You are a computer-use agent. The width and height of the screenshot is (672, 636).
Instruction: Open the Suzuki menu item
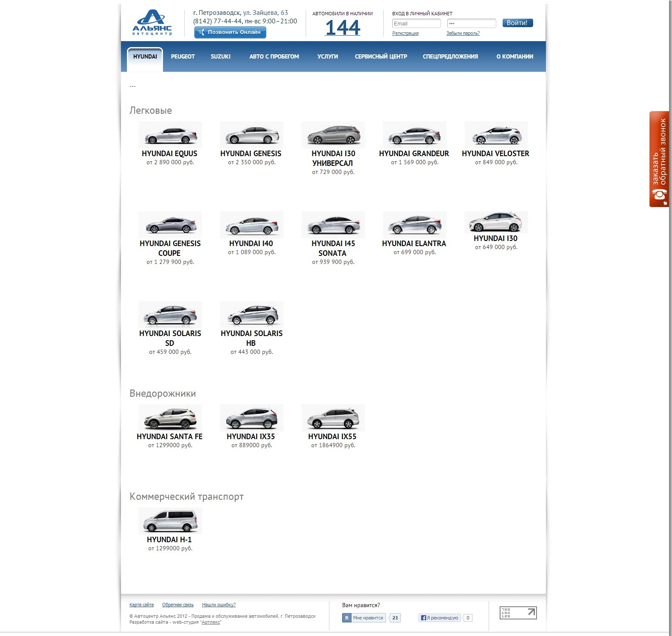point(221,57)
